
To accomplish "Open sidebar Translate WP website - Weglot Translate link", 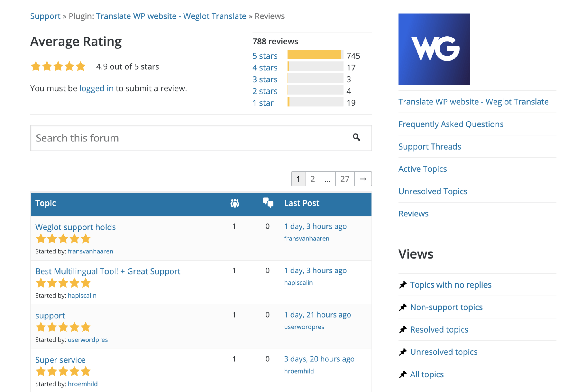I will click(x=473, y=102).
